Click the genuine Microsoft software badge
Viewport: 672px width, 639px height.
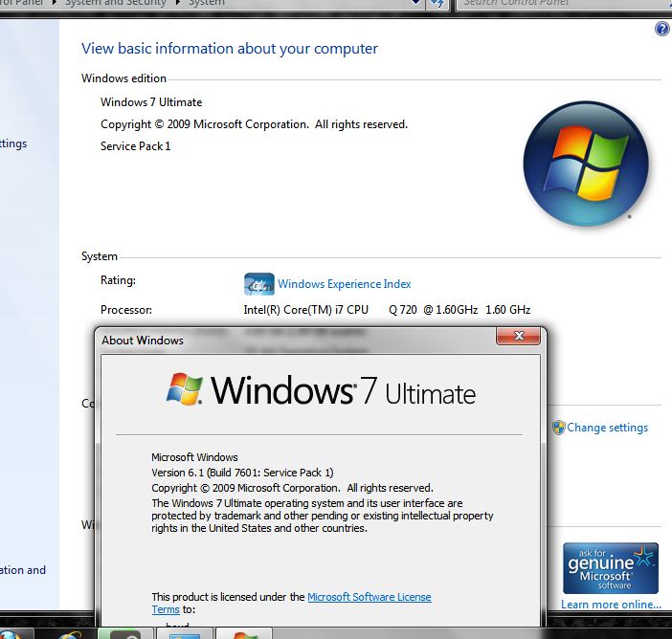(x=611, y=568)
